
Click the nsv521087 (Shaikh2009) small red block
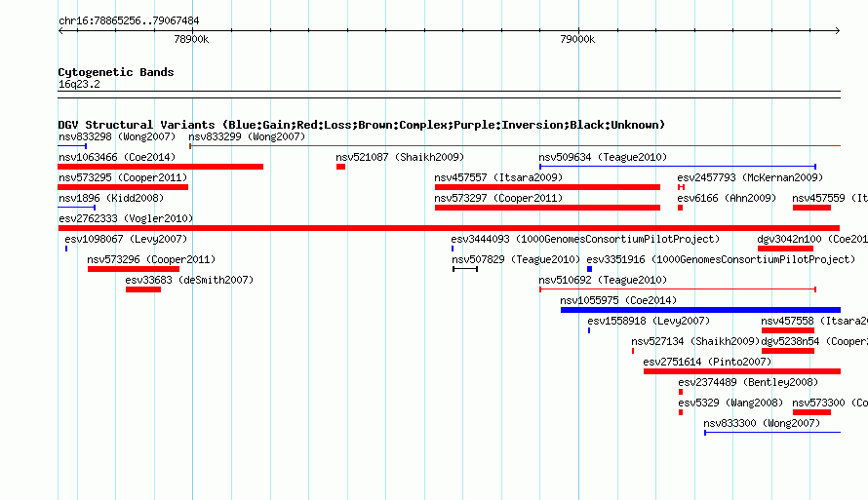tap(340, 167)
